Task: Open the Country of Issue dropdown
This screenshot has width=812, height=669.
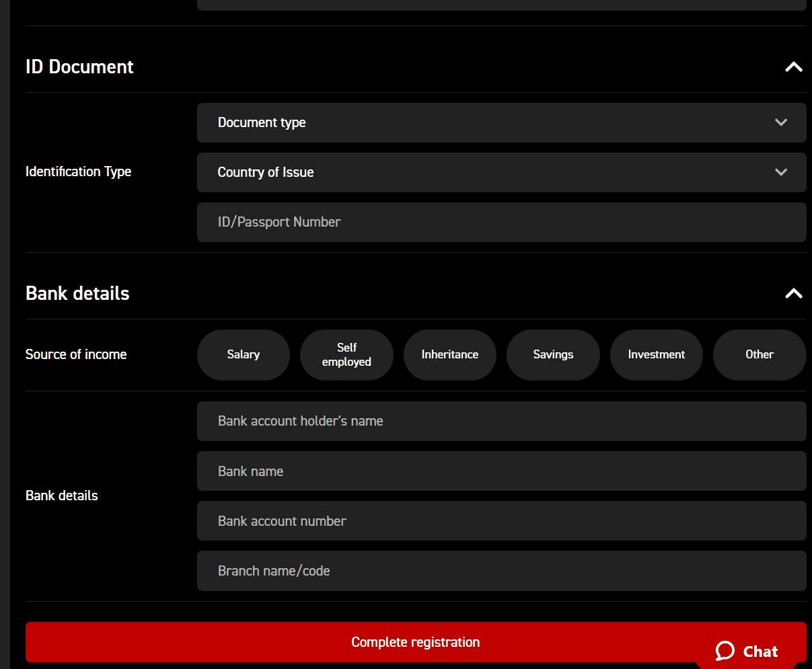Action: pos(501,172)
